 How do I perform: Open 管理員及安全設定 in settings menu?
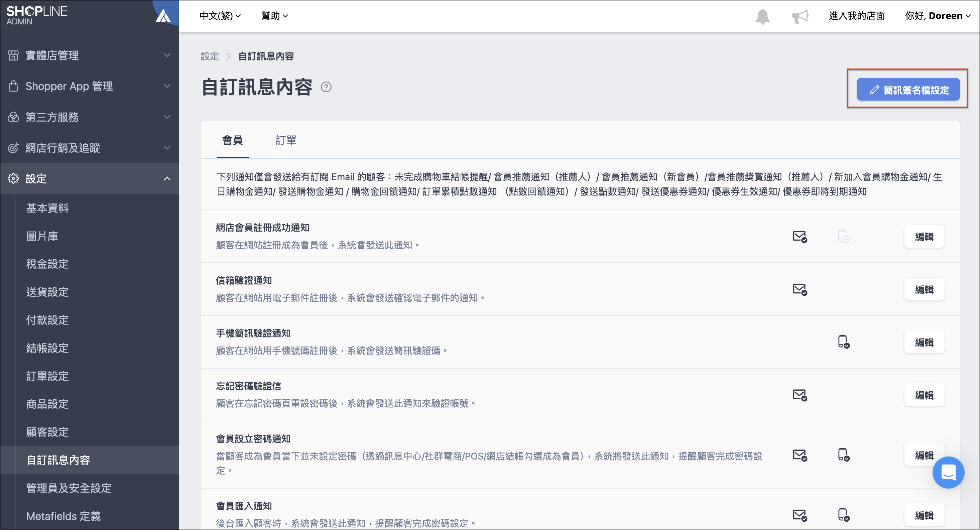(x=69, y=488)
